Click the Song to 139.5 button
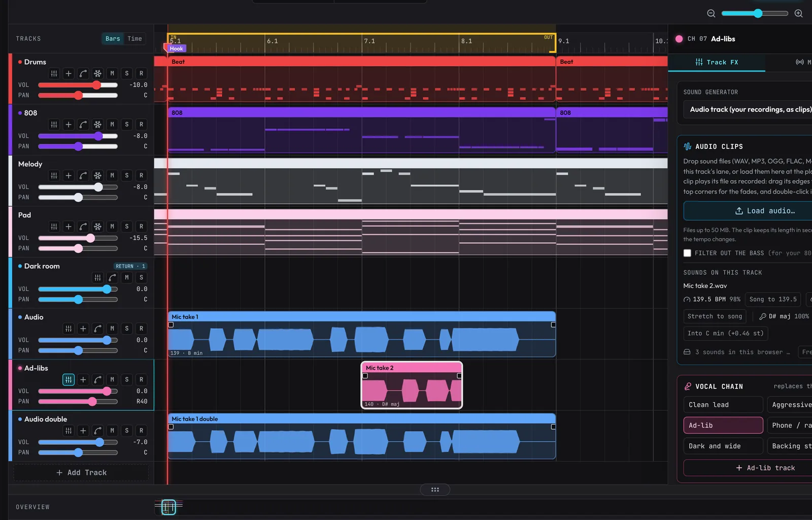The height and width of the screenshot is (520, 812). coord(773,300)
